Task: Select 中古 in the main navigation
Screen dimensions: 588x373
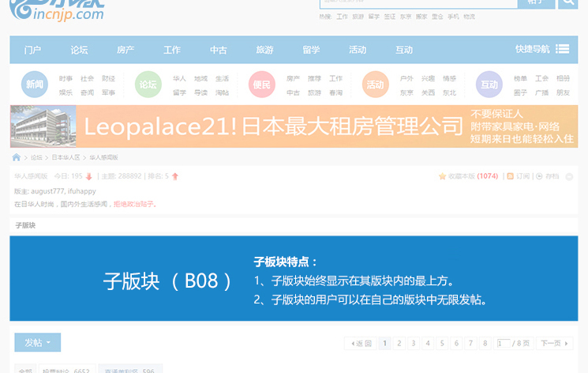Action: click(219, 50)
